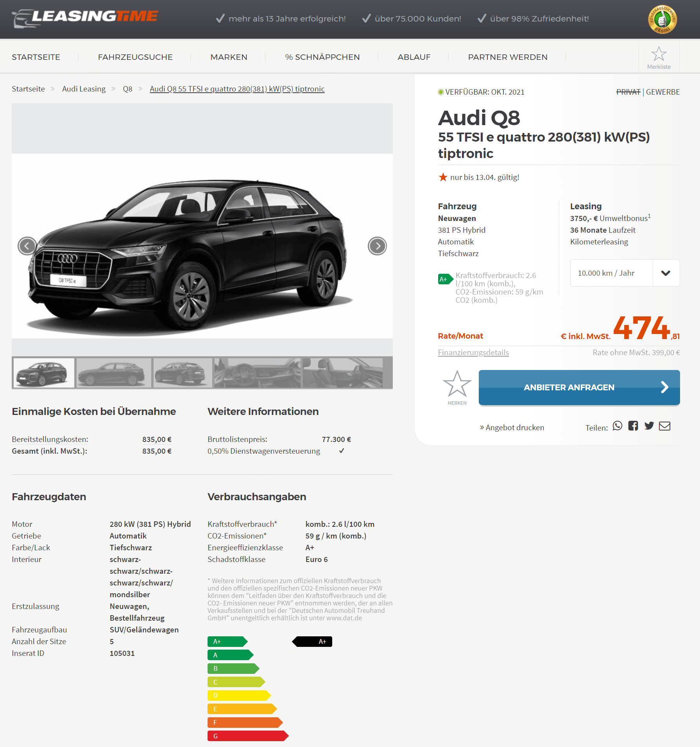Image resolution: width=700 pixels, height=747 pixels.
Task: Share offer via email envelope icon
Action: (664, 426)
